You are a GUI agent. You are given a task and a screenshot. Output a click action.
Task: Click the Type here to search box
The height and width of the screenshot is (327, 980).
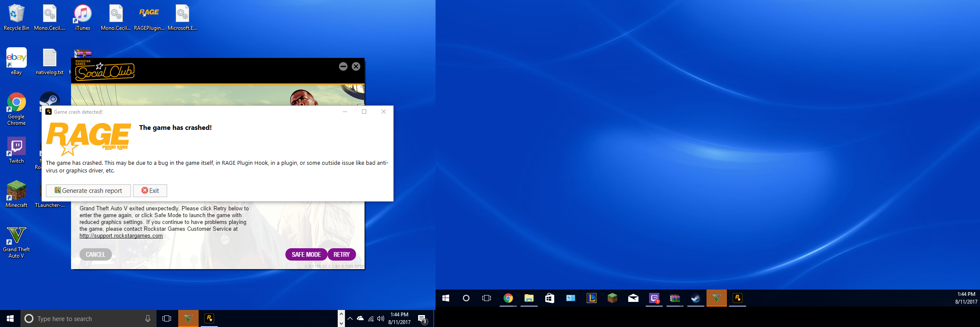point(85,318)
